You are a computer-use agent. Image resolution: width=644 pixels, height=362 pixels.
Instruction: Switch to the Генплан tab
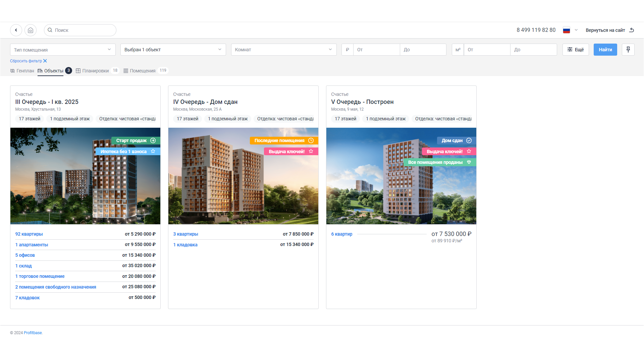(x=22, y=71)
